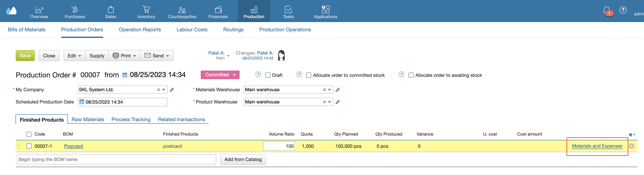
Task: Open the Committed status dropdown
Action: click(220, 75)
